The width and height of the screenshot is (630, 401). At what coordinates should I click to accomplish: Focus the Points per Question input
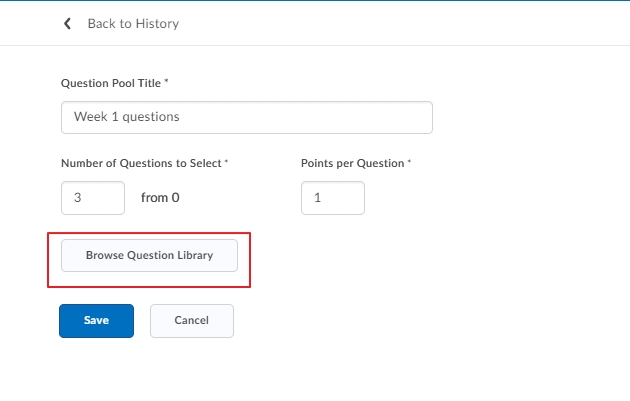pos(333,198)
